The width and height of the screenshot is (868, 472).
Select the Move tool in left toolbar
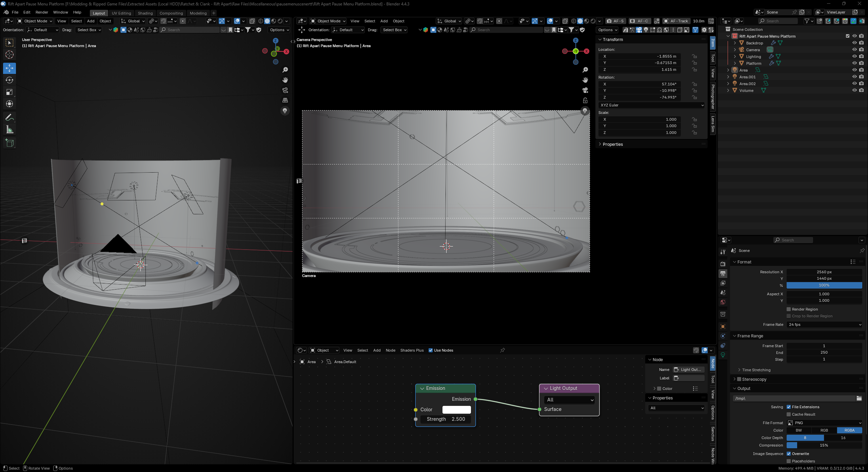click(x=9, y=68)
